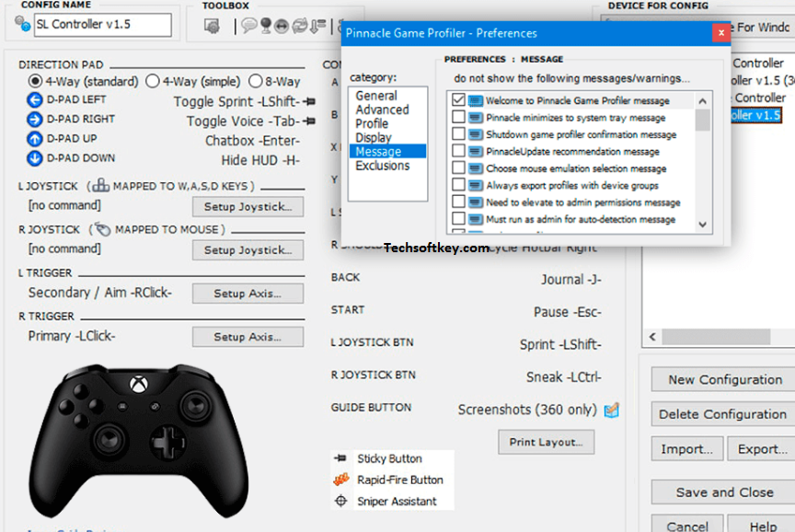Select the joystick toolbox icon
The width and height of the screenshot is (795, 532).
pos(266,26)
